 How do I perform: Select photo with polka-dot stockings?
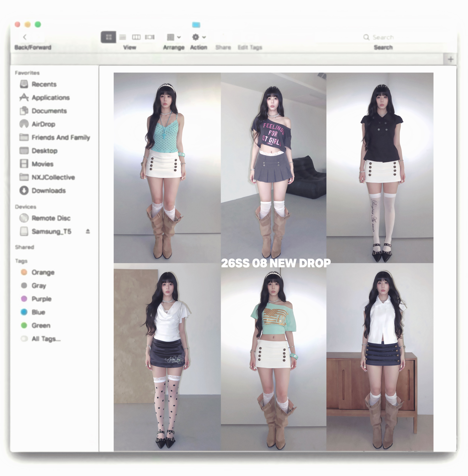click(x=167, y=357)
